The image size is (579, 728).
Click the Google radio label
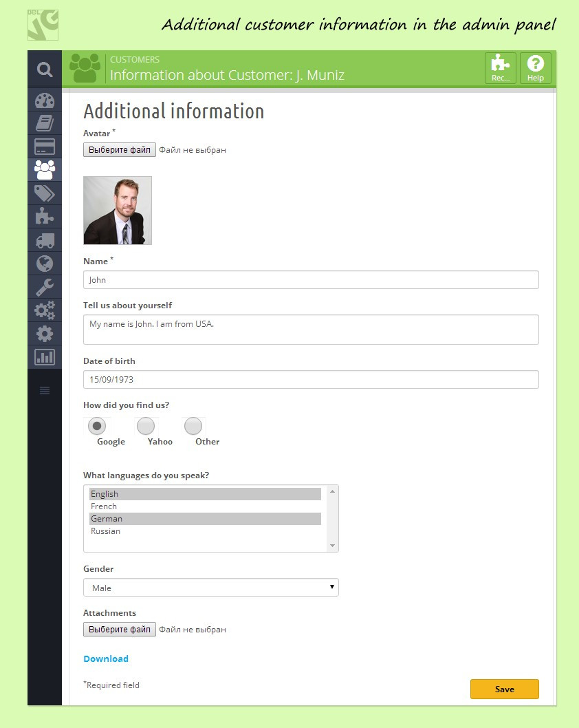point(111,442)
